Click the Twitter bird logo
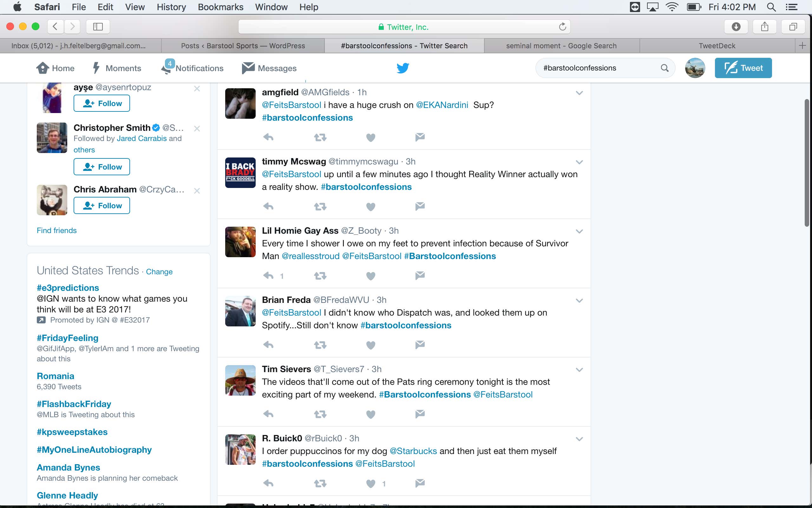The image size is (812, 508). (403, 68)
